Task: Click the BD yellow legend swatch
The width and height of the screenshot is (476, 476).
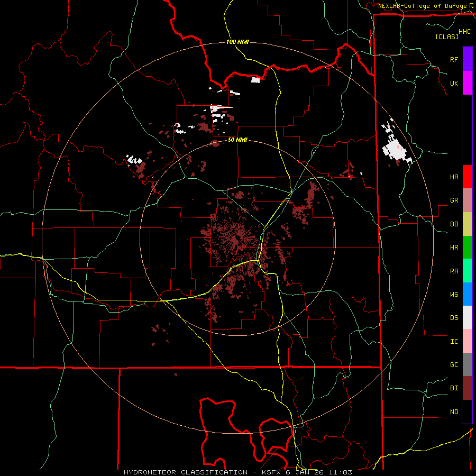Action: pyautogui.click(x=467, y=224)
